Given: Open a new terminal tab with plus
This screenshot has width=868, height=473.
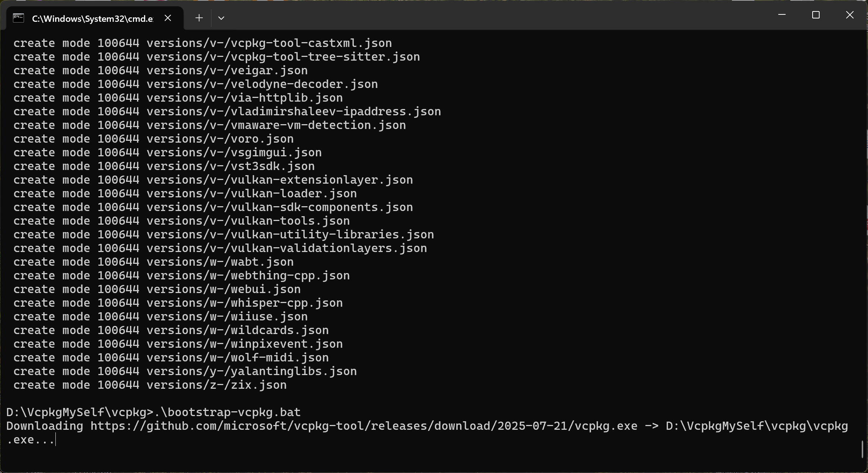Looking at the screenshot, I should pos(199,18).
